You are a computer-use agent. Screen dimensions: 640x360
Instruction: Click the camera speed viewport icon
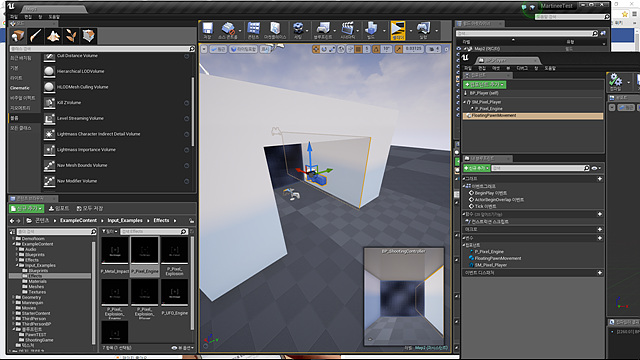point(433,49)
